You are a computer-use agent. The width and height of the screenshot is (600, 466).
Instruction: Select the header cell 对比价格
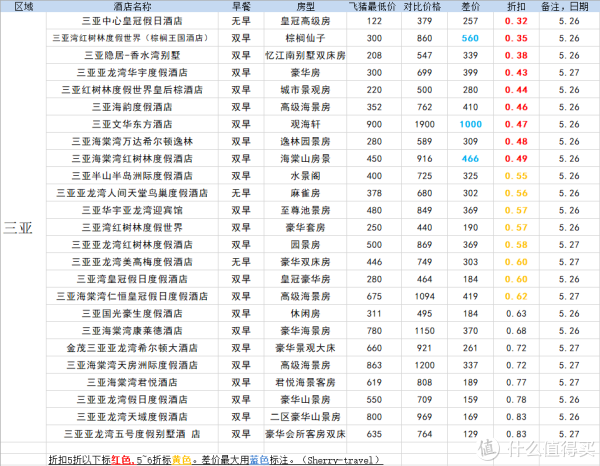coord(424,6)
